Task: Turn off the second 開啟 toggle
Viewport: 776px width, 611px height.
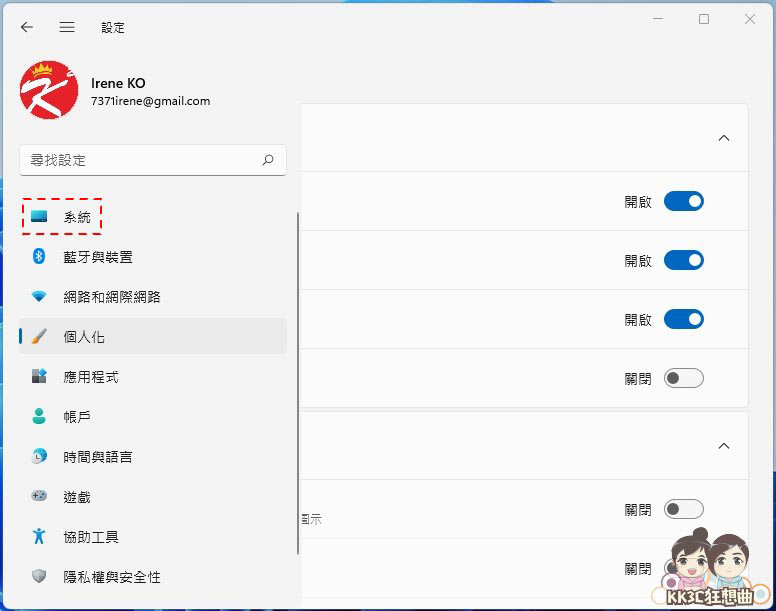Action: [683, 260]
